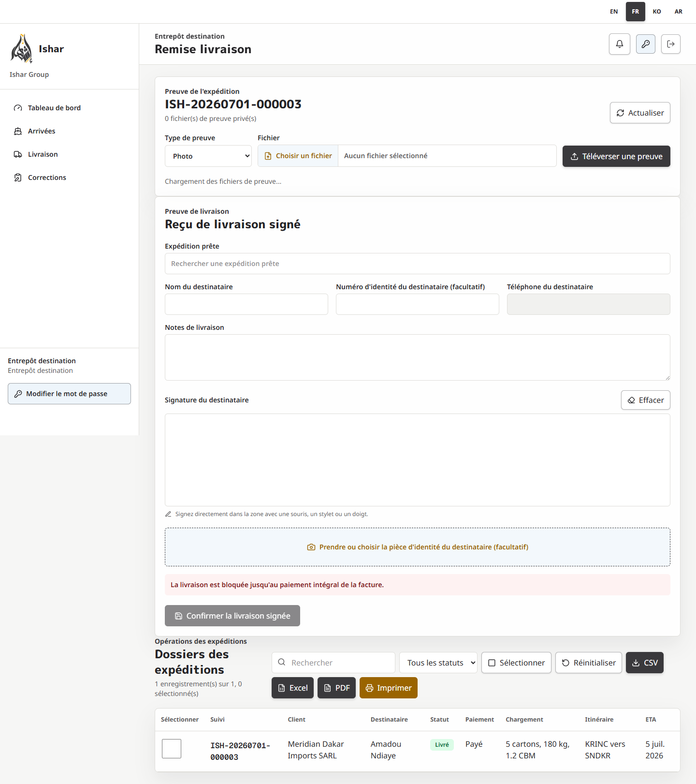Expand the Tous les statuts filter

[x=438, y=663]
